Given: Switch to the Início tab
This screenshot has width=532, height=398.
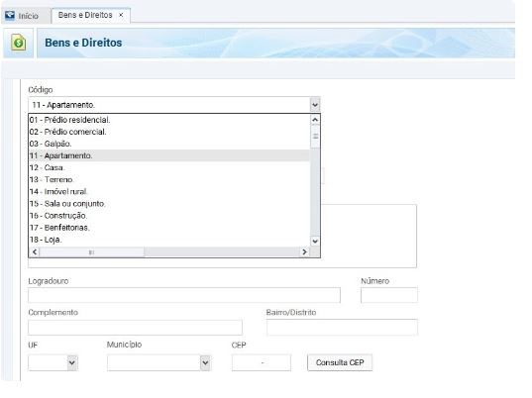Looking at the screenshot, I should (x=23, y=16).
